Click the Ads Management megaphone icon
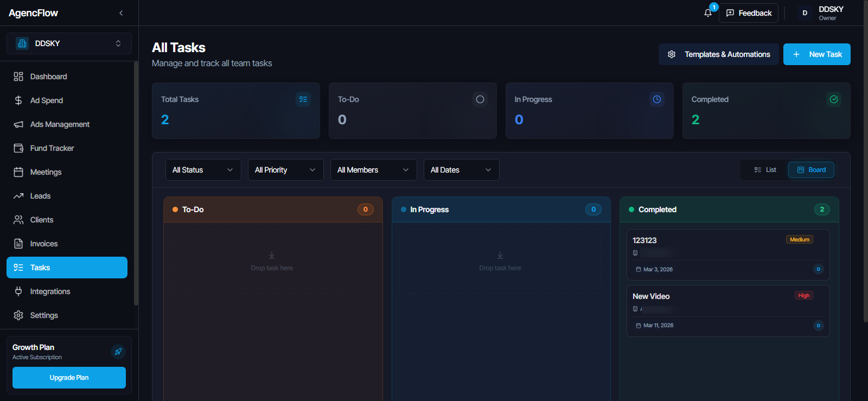Screen dimensions: 868x401 tap(18, 124)
